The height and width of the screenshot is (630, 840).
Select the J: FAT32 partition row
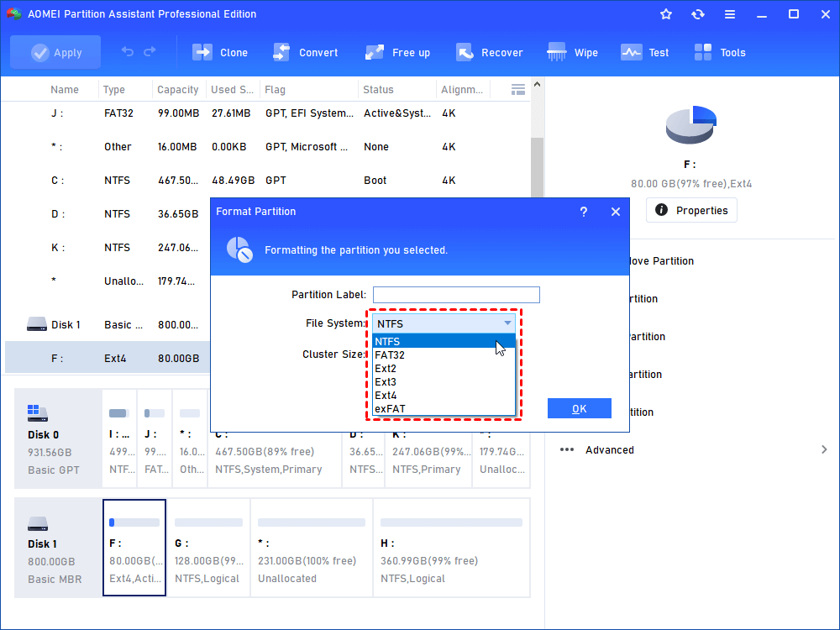[x=265, y=113]
